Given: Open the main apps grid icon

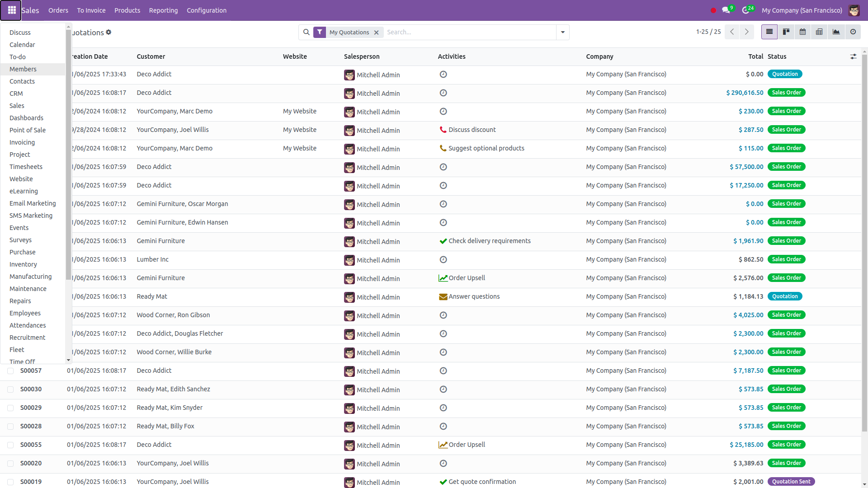Looking at the screenshot, I should click(11, 10).
